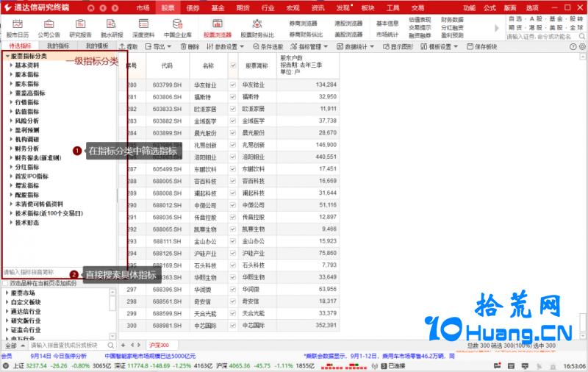
Task: Click 财务数据 in the ribbon
Action: tap(452, 20)
